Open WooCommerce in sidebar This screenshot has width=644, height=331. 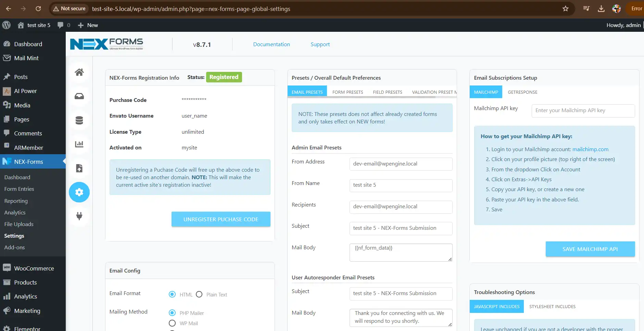point(34,268)
